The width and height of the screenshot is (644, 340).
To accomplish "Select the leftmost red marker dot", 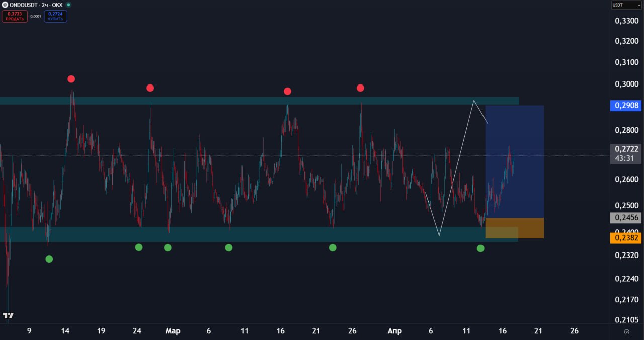I will coord(71,79).
